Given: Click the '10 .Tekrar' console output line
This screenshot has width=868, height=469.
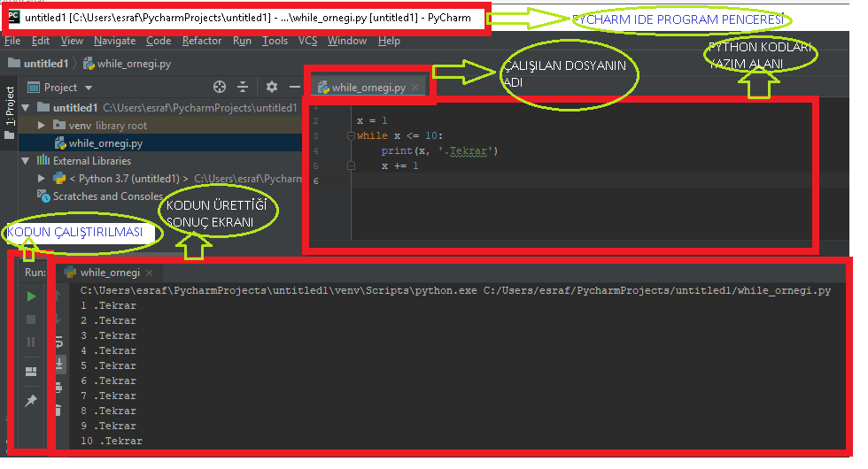Looking at the screenshot, I should [x=112, y=441].
